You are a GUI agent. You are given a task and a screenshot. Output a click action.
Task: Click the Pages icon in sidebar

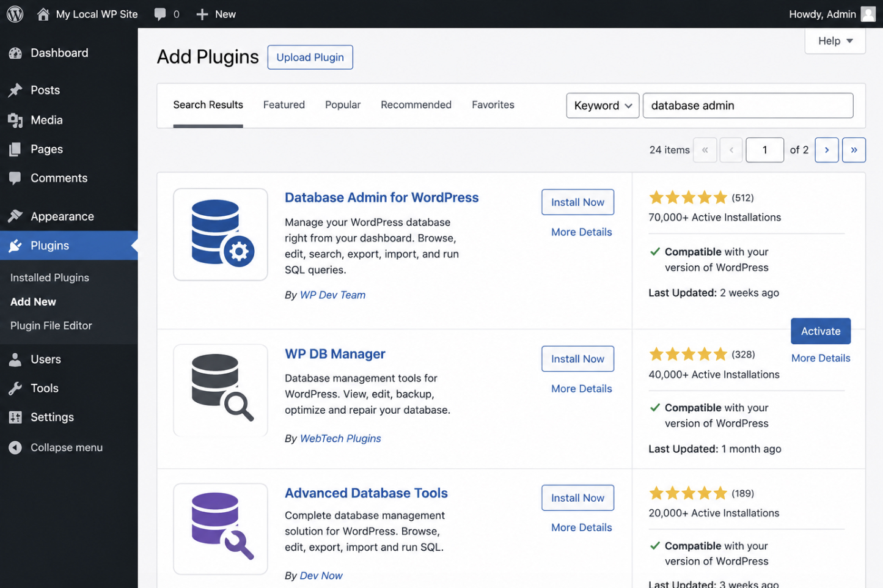click(x=15, y=149)
